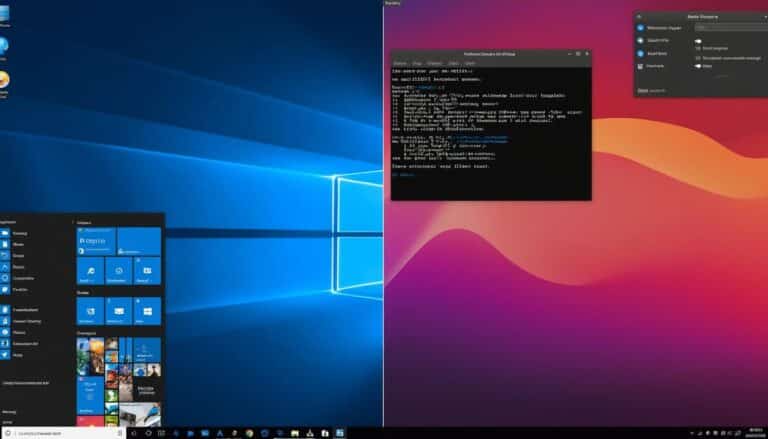Open the third menu in terminal menu bar
The height and width of the screenshot is (439, 768).
pyautogui.click(x=434, y=63)
